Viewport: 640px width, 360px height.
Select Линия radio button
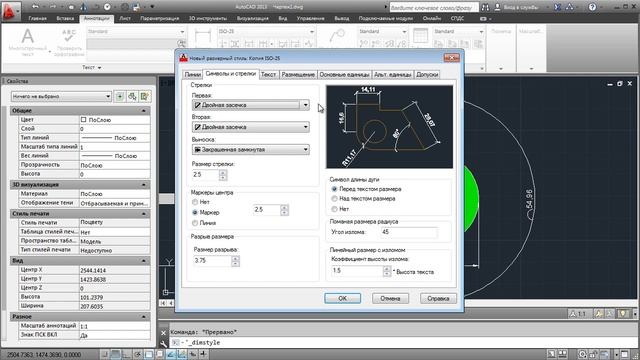pos(195,223)
